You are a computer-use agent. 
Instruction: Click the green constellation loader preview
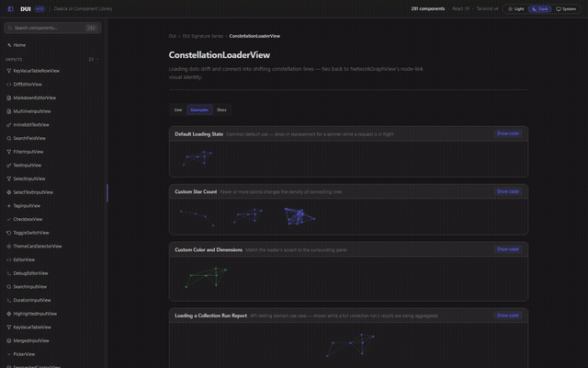tap(206, 278)
